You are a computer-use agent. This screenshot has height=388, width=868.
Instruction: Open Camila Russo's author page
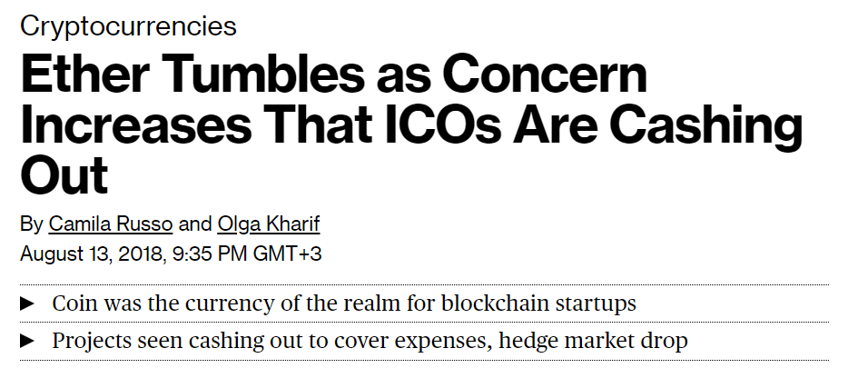111,224
